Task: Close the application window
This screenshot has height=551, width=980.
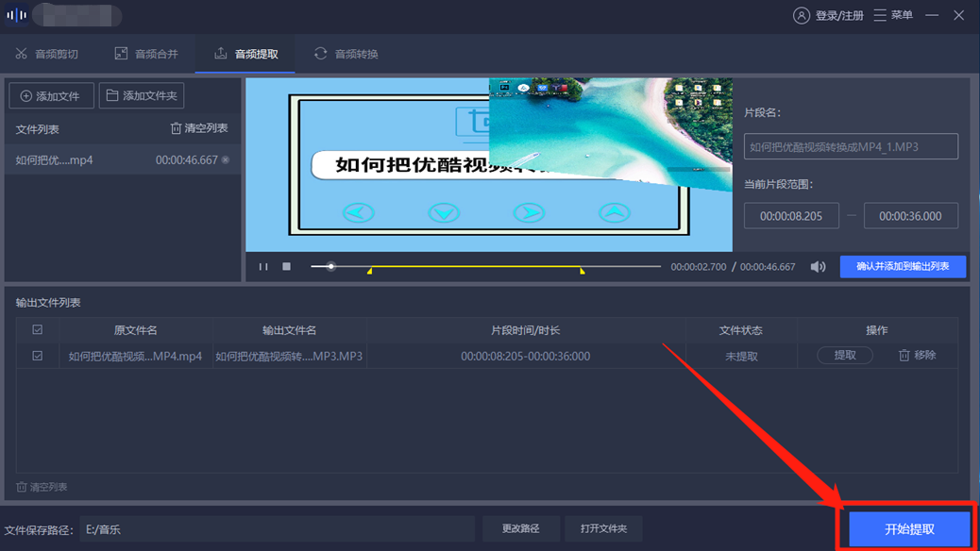Action: [958, 15]
